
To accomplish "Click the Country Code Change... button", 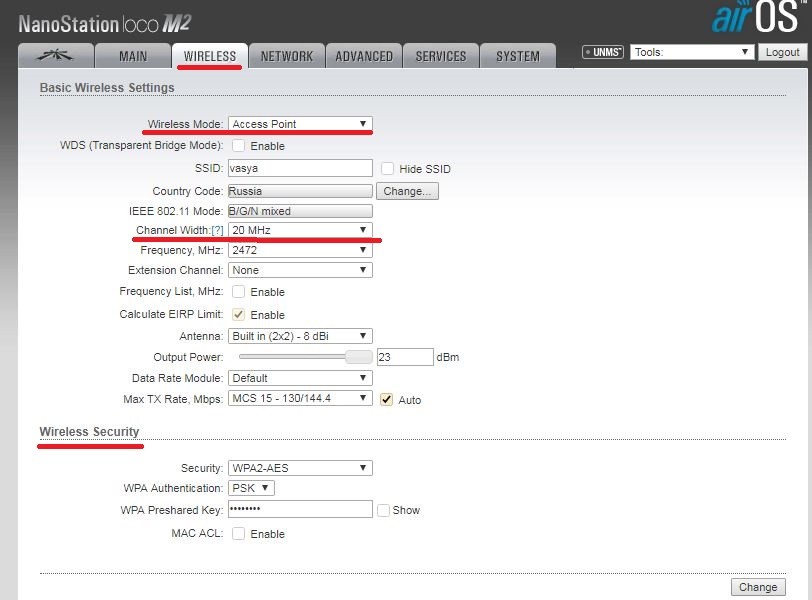I will 407,191.
